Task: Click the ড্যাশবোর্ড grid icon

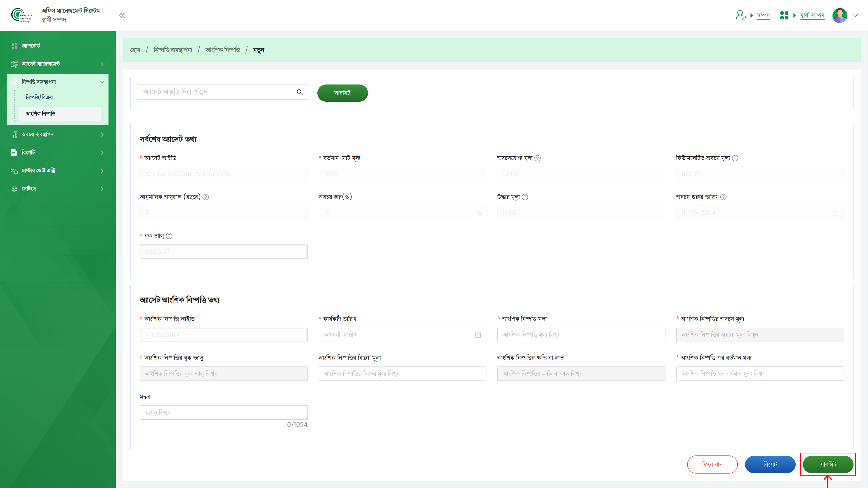Action: point(14,46)
